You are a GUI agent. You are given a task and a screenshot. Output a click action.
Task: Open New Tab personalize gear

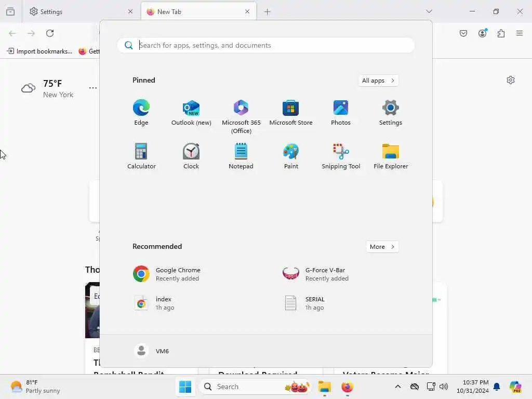[x=511, y=80]
